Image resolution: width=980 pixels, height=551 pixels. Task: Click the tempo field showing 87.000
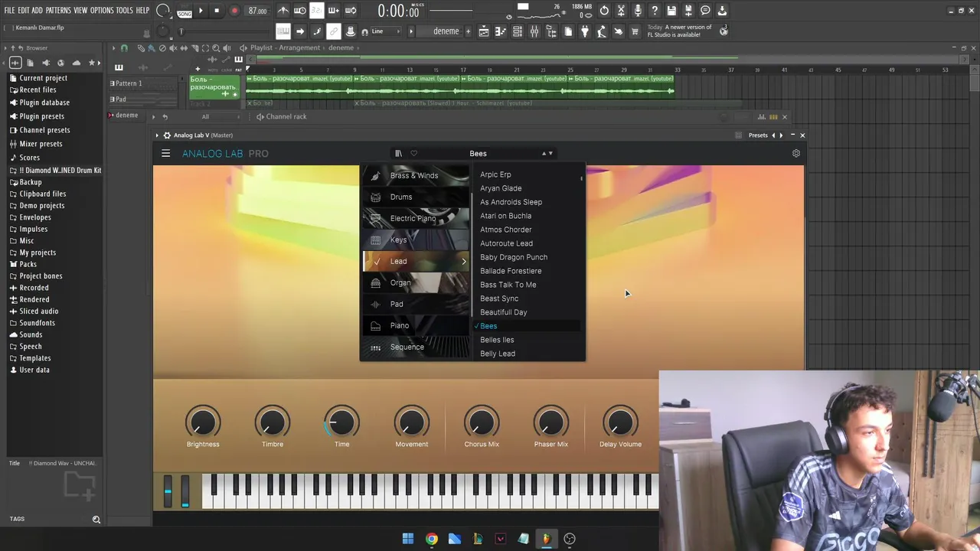point(257,11)
